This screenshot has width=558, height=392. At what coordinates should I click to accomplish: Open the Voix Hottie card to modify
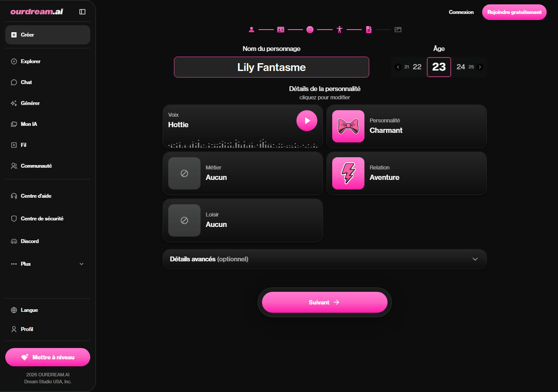tap(243, 126)
